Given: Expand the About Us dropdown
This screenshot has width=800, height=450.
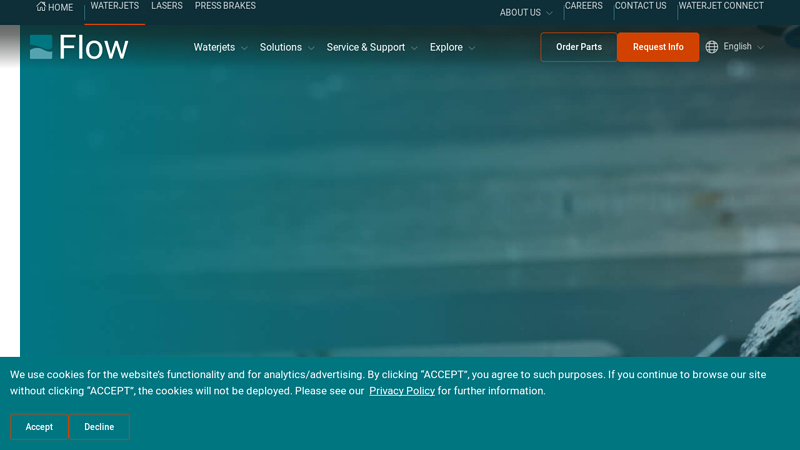Looking at the screenshot, I should (x=526, y=13).
